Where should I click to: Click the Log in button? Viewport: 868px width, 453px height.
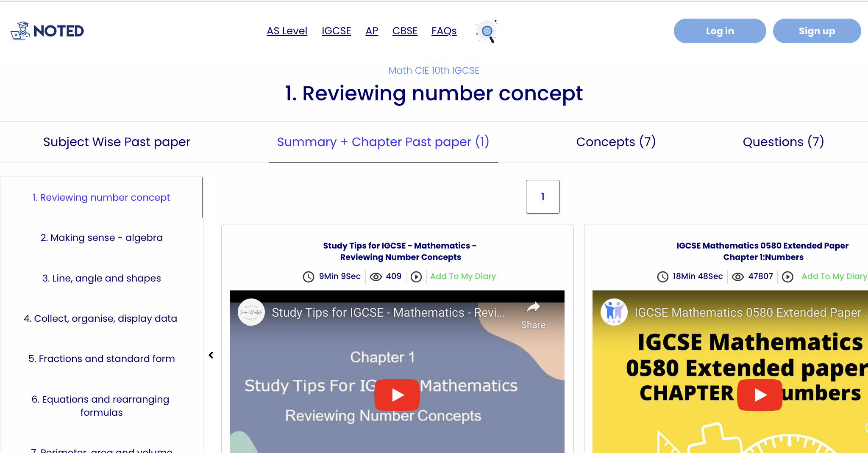point(720,31)
